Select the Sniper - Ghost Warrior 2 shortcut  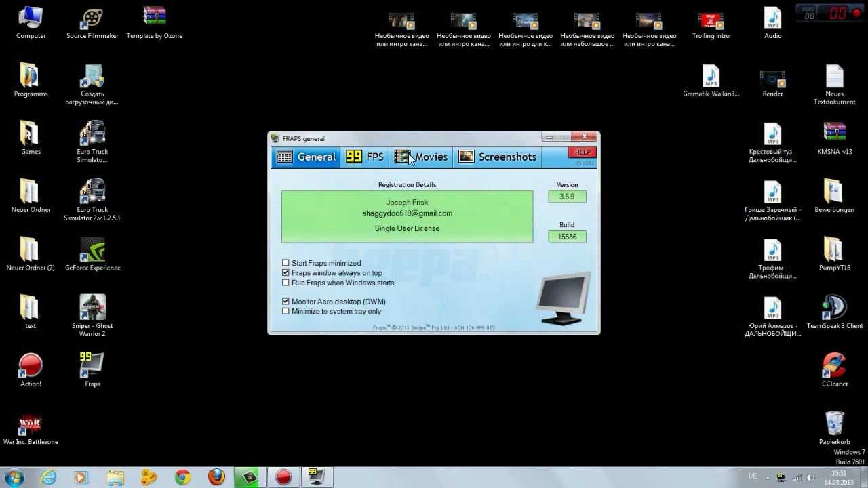point(92,317)
